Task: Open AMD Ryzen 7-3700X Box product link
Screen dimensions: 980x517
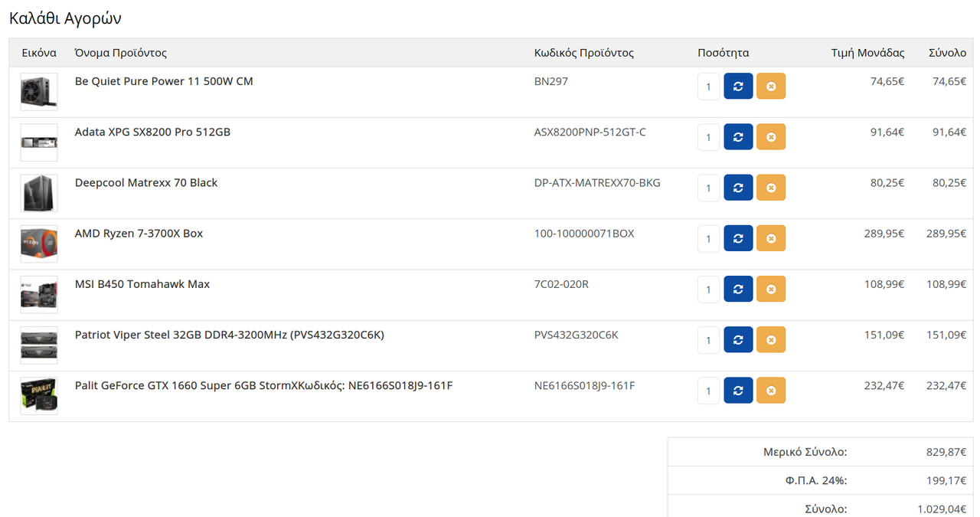Action: (x=139, y=233)
